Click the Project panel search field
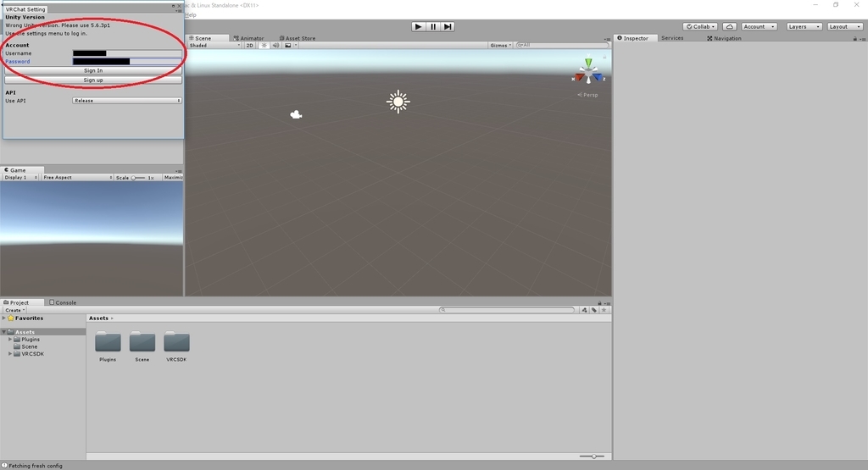868x470 pixels. [507, 310]
